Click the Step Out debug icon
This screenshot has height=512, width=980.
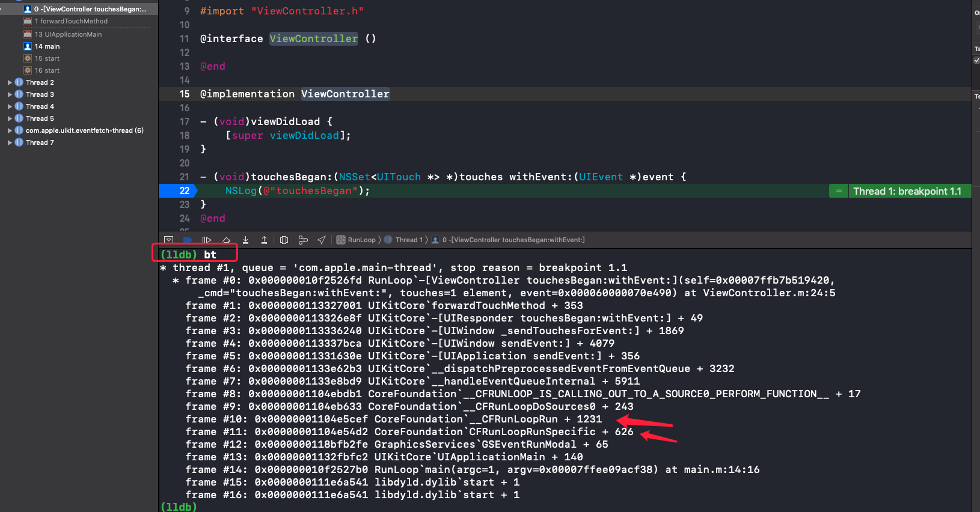tap(264, 240)
